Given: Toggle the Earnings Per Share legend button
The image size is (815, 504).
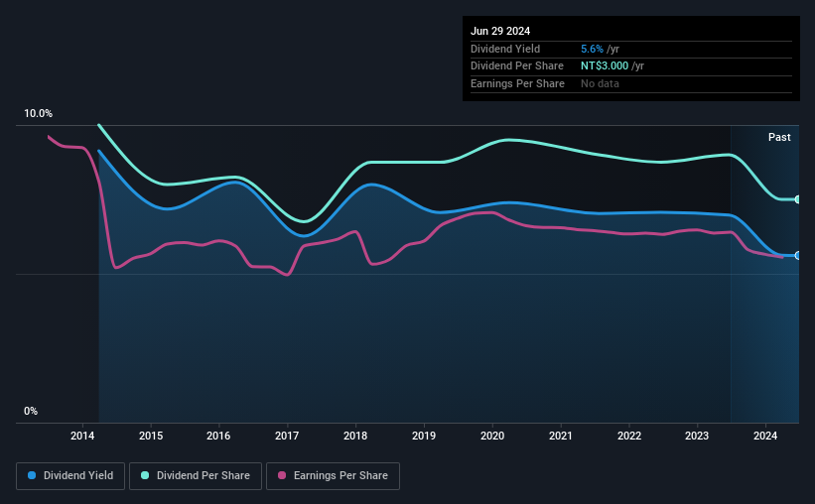Looking at the screenshot, I should (x=333, y=476).
